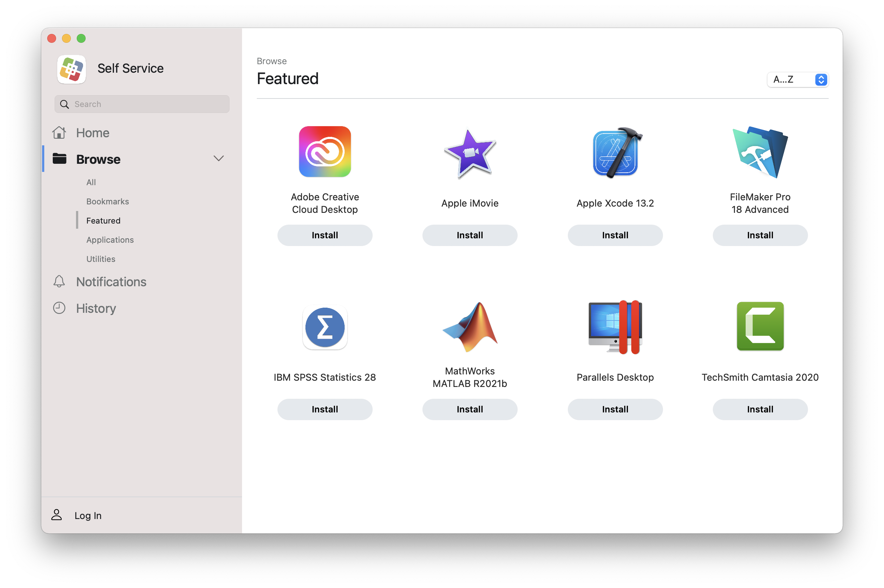Collapse the Browse section chevron
Viewport: 884px width, 588px height.
(219, 159)
